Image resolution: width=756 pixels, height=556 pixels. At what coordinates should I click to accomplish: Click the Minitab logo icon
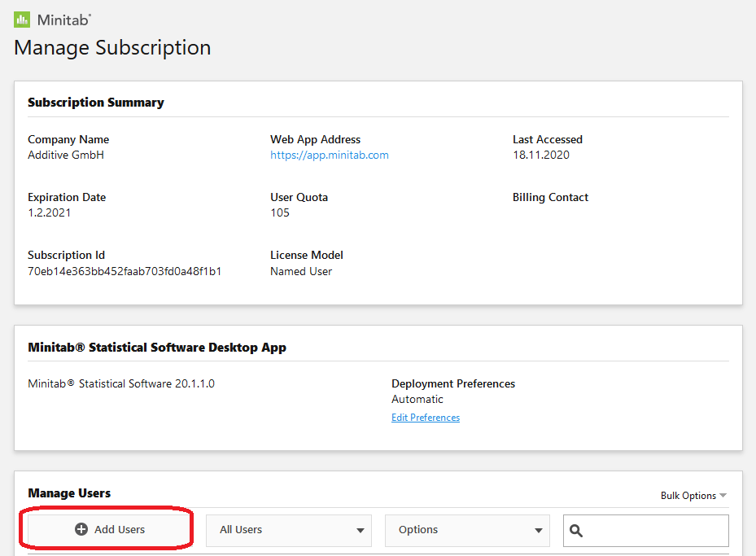[x=22, y=20]
